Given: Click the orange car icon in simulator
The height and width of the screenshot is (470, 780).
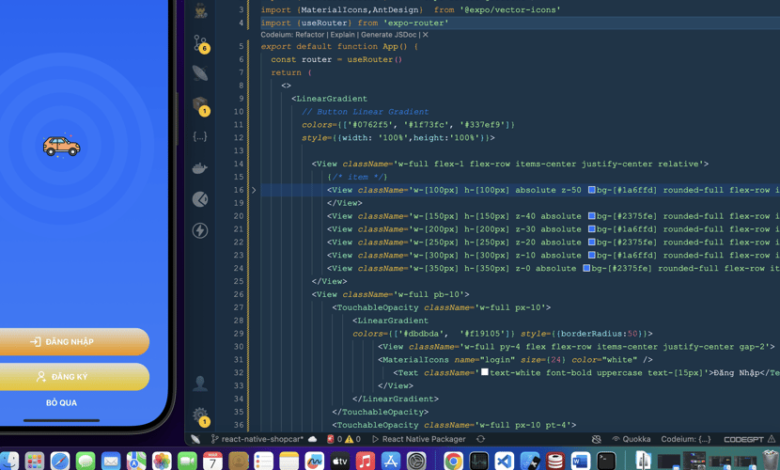Looking at the screenshot, I should pos(62,147).
